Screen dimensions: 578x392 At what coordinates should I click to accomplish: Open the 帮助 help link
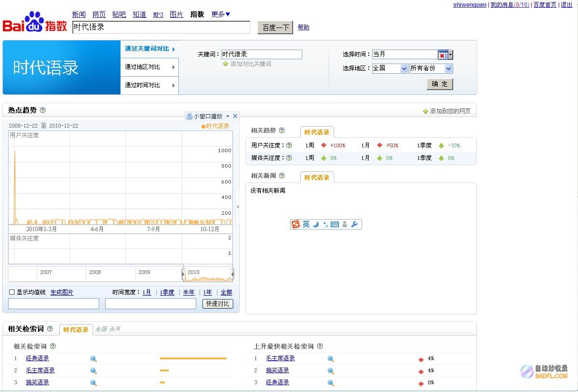[x=303, y=27]
